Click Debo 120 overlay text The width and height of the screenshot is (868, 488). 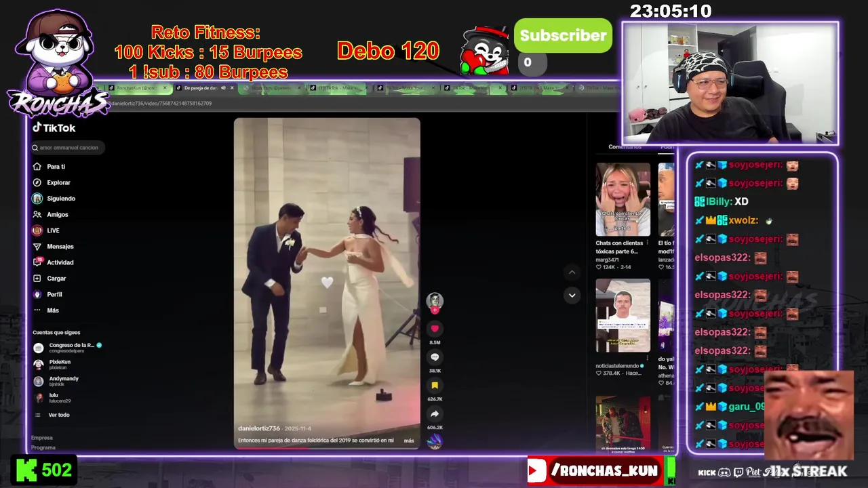click(x=388, y=51)
